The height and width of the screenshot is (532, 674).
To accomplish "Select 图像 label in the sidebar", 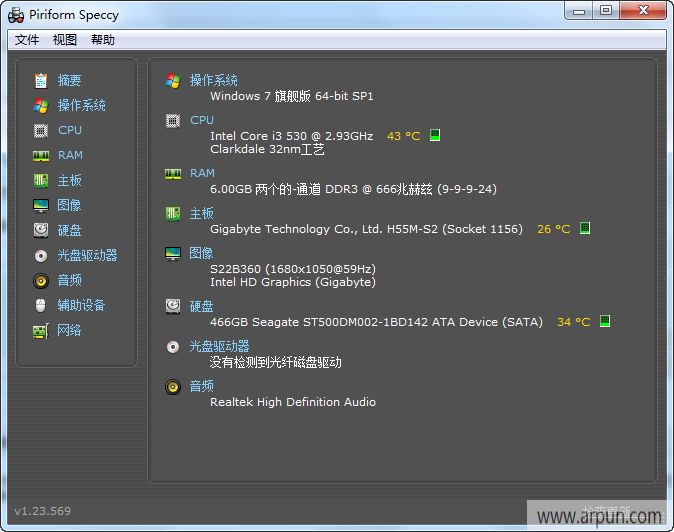I will coord(70,205).
